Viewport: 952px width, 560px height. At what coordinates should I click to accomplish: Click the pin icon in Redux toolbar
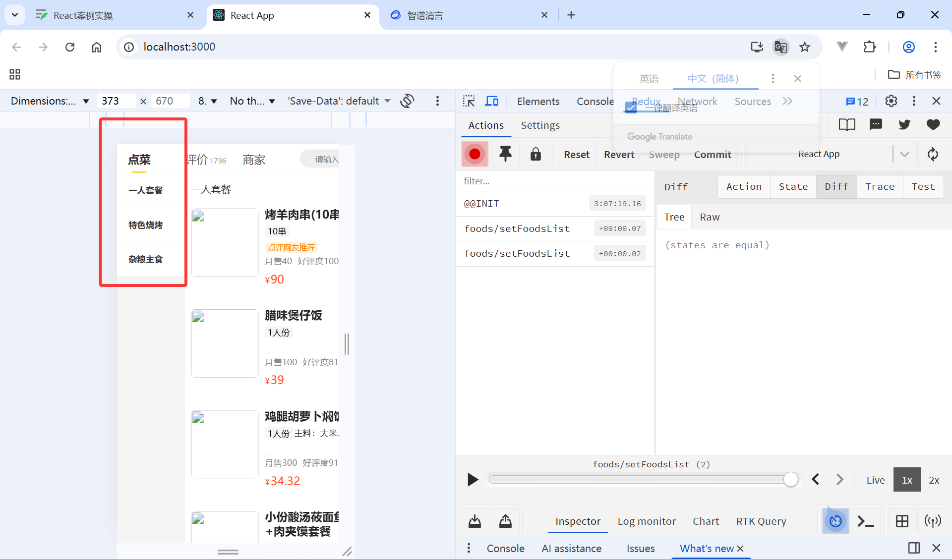point(505,154)
